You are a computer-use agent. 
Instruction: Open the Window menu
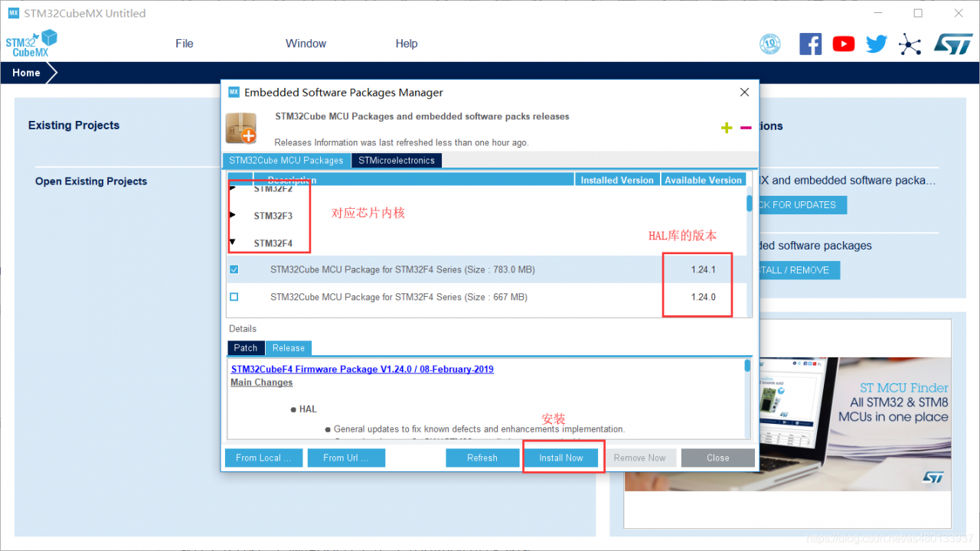tap(306, 44)
